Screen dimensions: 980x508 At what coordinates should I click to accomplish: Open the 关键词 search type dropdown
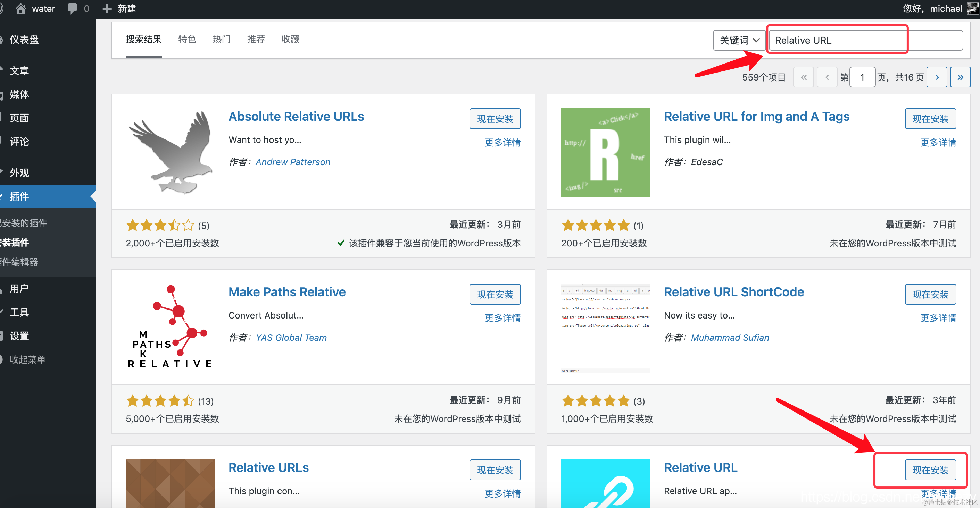pyautogui.click(x=739, y=40)
